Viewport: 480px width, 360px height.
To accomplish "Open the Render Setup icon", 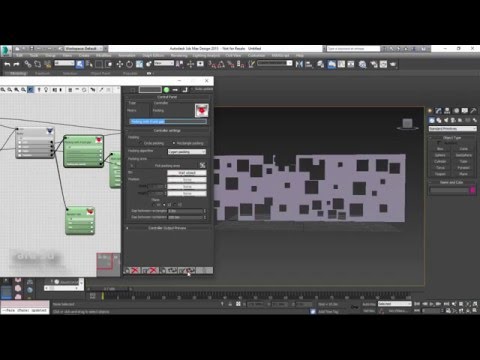I will coord(374,64).
